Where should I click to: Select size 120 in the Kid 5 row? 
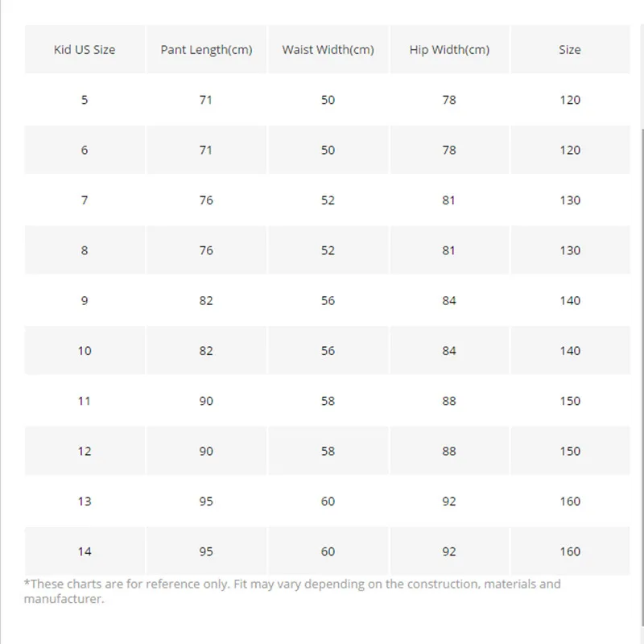570,100
